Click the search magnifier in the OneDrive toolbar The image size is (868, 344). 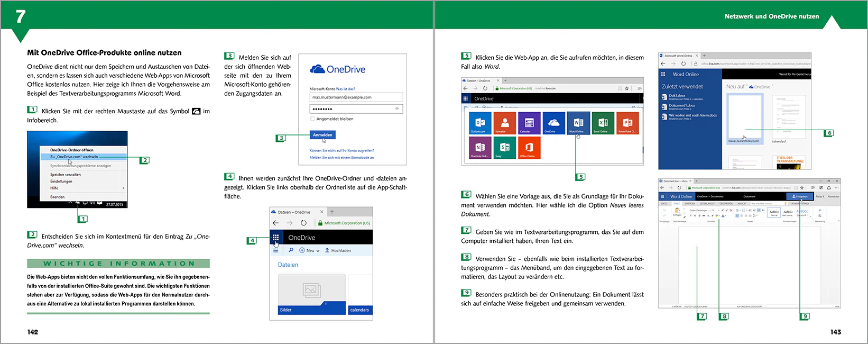(291, 250)
